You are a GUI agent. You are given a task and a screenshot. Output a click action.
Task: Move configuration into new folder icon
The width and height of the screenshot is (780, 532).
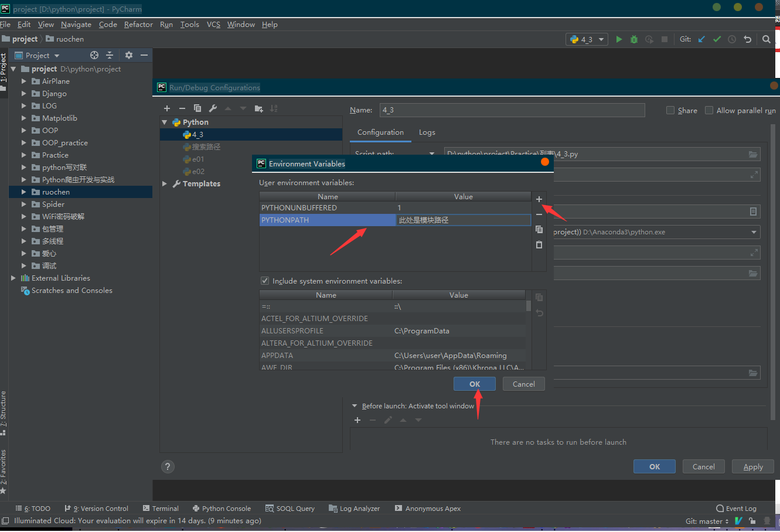259,108
